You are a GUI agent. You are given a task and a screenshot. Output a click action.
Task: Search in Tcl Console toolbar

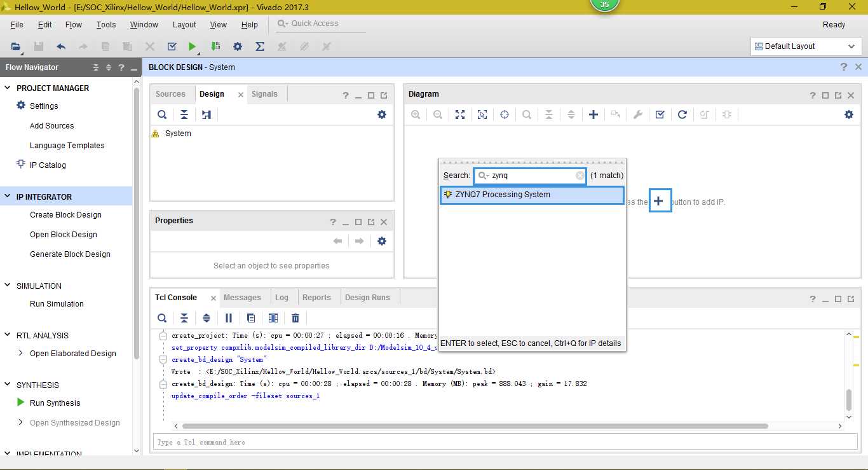[x=162, y=318]
